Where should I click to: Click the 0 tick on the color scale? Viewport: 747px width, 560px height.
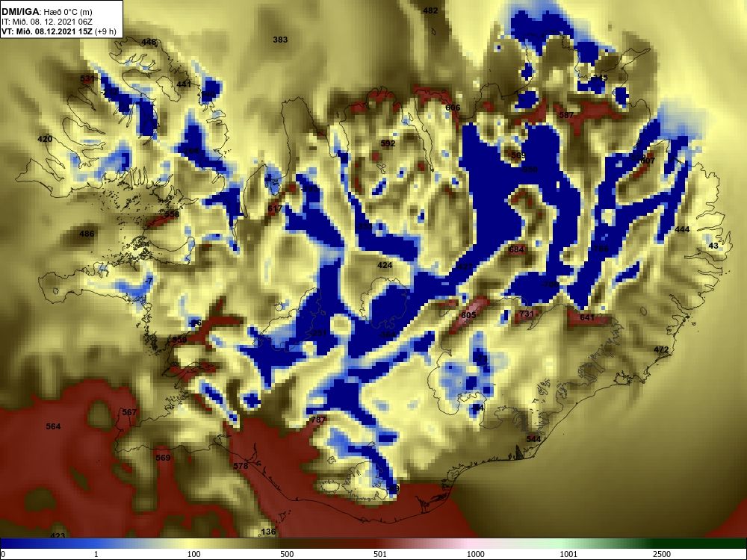point(3,554)
